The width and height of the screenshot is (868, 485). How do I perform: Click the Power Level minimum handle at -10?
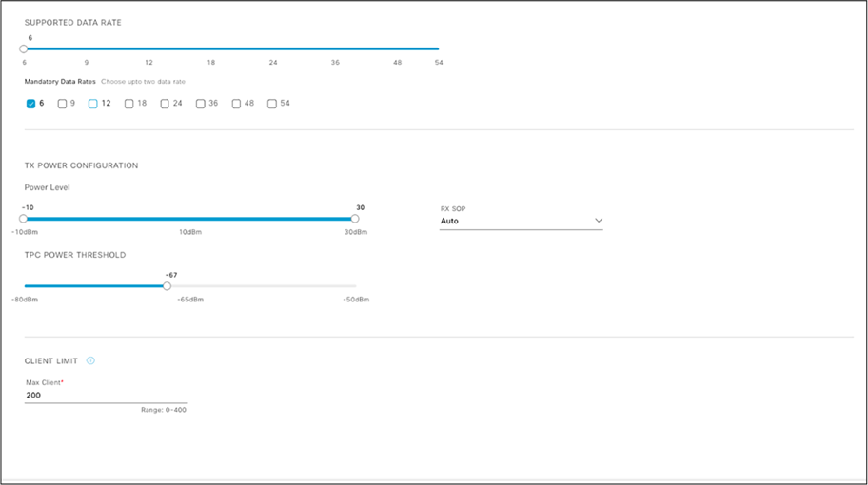(x=24, y=218)
